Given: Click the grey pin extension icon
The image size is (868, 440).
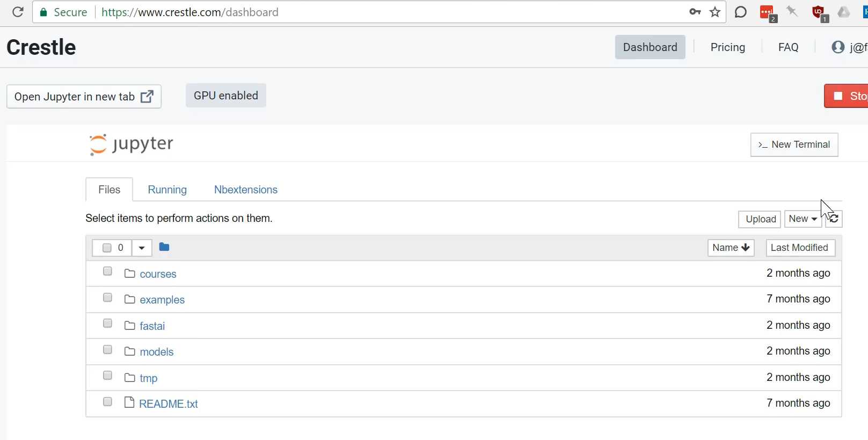Looking at the screenshot, I should coord(792,11).
